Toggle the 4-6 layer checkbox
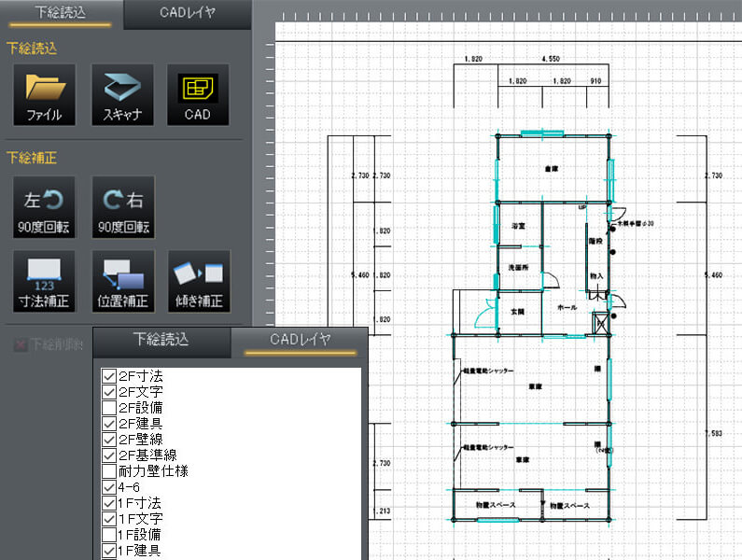 tap(109, 487)
